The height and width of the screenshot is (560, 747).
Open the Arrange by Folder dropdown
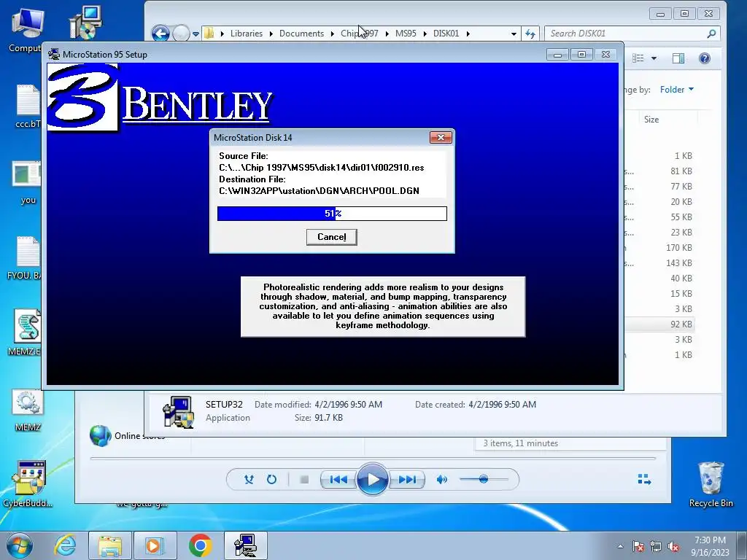[676, 90]
